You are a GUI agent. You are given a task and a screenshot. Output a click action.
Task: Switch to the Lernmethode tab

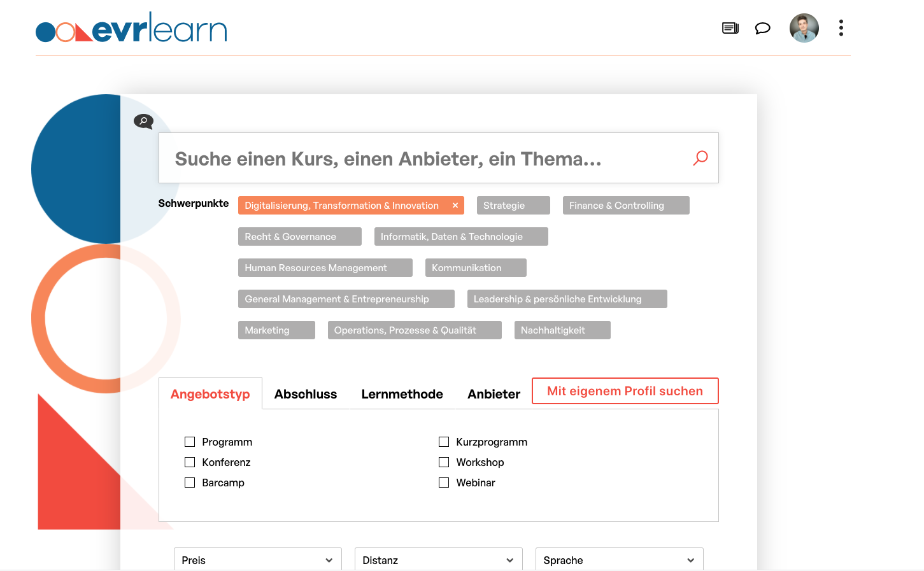pyautogui.click(x=402, y=394)
